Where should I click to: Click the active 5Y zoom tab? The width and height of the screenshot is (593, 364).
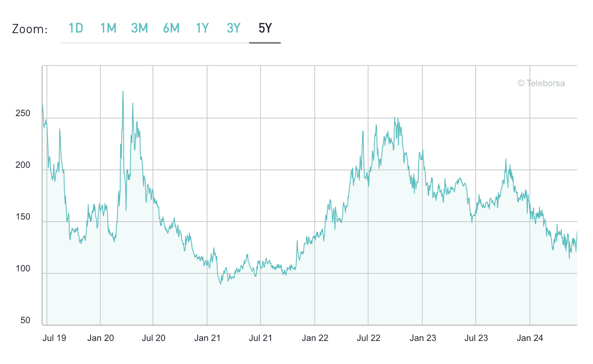click(x=265, y=28)
